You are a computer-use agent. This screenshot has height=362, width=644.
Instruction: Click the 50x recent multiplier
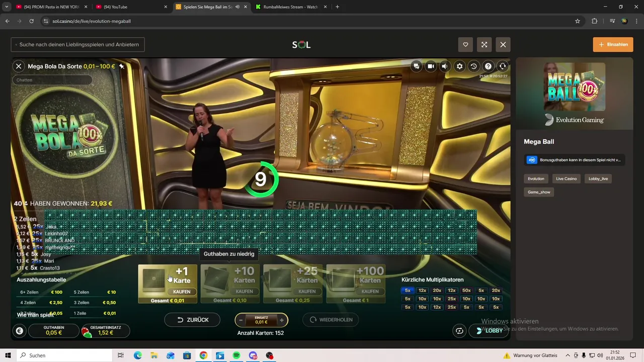pyautogui.click(x=466, y=291)
